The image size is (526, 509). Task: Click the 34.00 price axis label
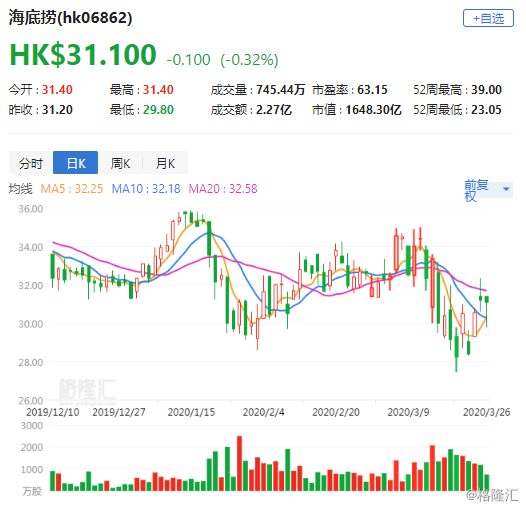tap(31, 248)
